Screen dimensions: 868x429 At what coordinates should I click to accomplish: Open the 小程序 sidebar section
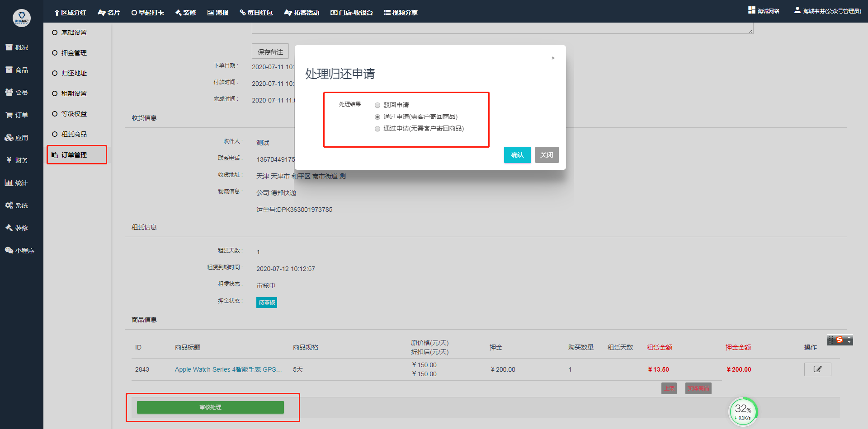[x=20, y=251]
